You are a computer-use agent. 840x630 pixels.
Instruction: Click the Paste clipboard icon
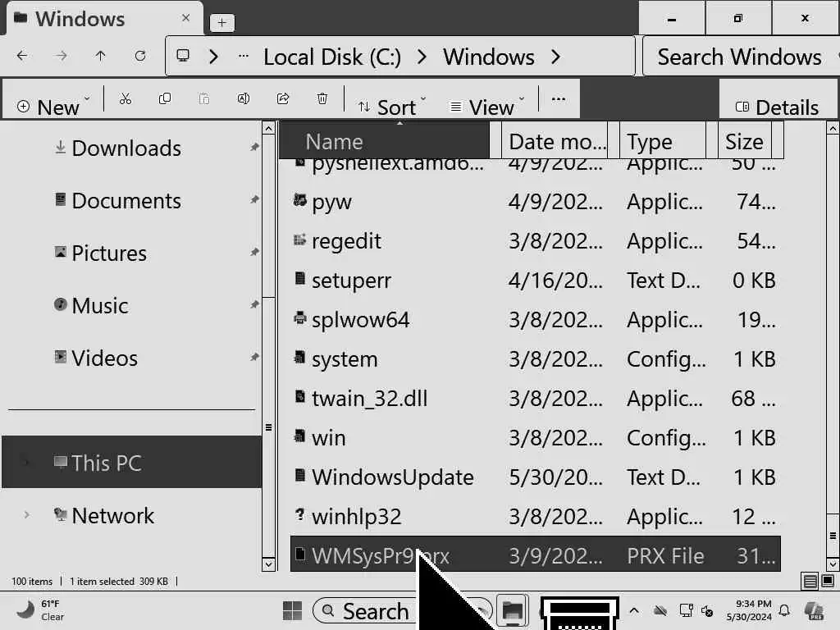204,98
